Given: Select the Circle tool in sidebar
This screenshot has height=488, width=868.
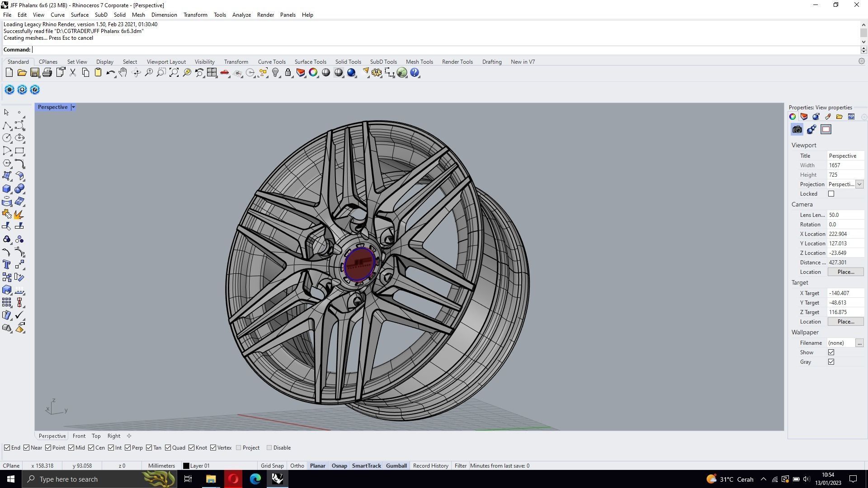Looking at the screenshot, I should point(7,138).
